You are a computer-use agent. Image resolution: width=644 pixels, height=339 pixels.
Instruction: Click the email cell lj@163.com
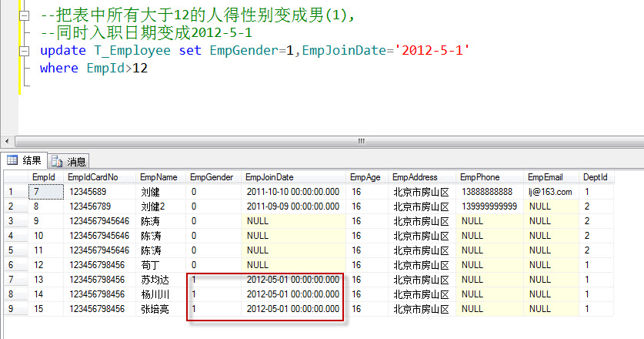click(551, 192)
